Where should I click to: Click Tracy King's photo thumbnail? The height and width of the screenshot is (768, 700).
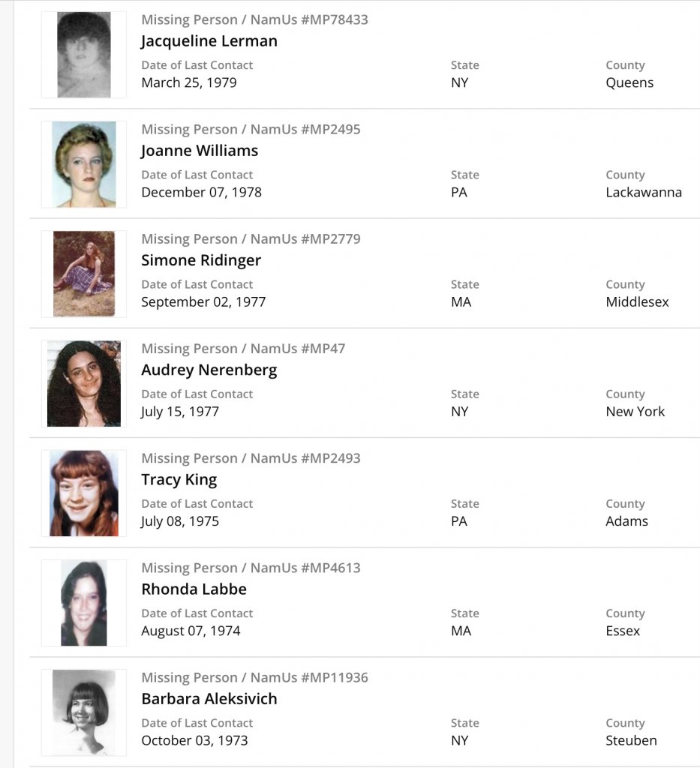(x=84, y=493)
